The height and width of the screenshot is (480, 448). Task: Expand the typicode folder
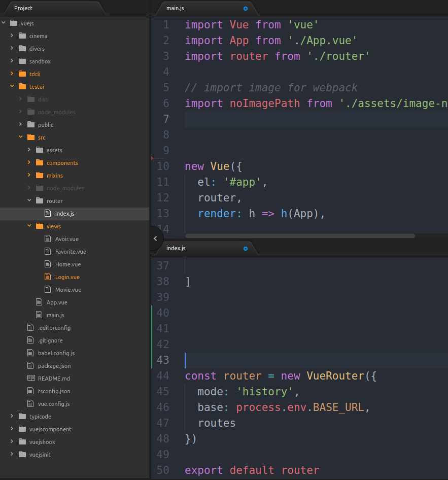click(x=12, y=417)
